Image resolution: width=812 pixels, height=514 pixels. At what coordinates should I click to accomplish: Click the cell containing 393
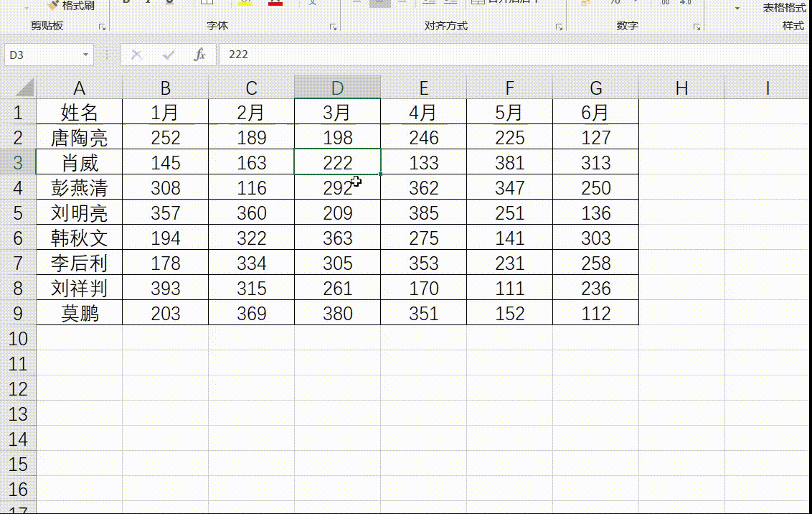(165, 288)
